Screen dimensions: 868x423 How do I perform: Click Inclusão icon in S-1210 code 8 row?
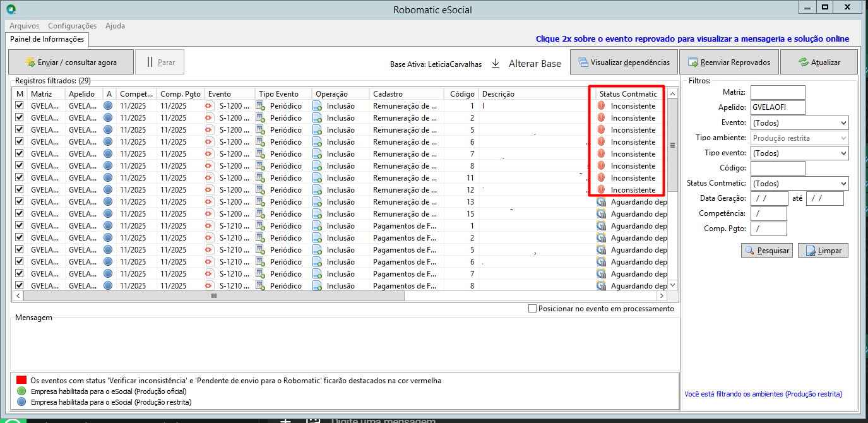click(318, 286)
